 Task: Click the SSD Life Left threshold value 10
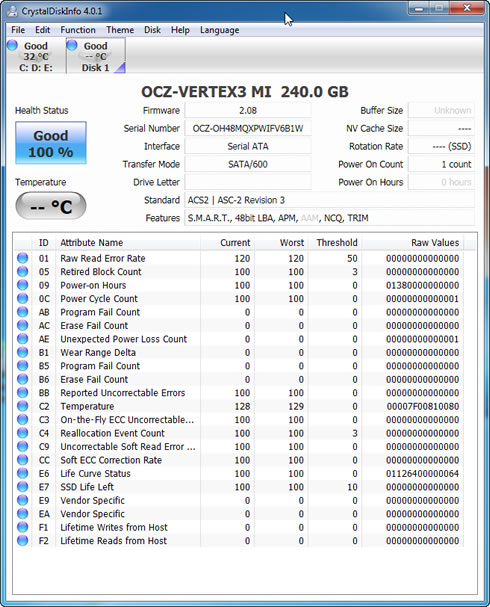[x=352, y=487]
